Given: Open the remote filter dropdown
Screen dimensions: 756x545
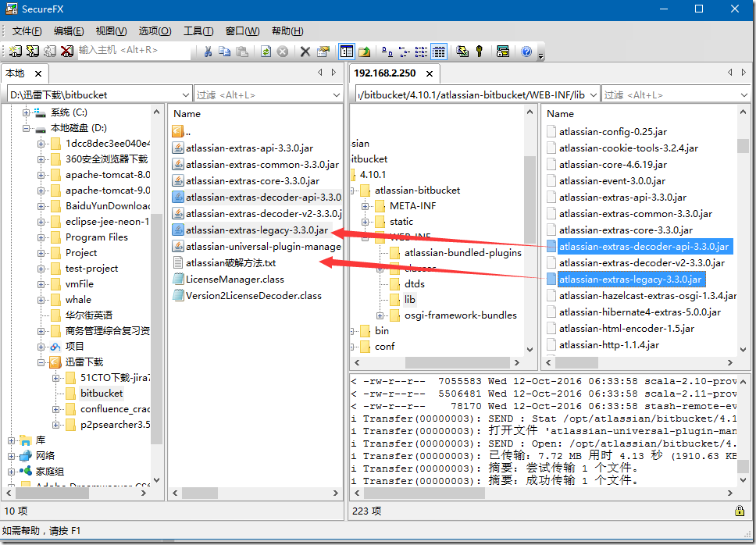Looking at the screenshot, I should [744, 95].
